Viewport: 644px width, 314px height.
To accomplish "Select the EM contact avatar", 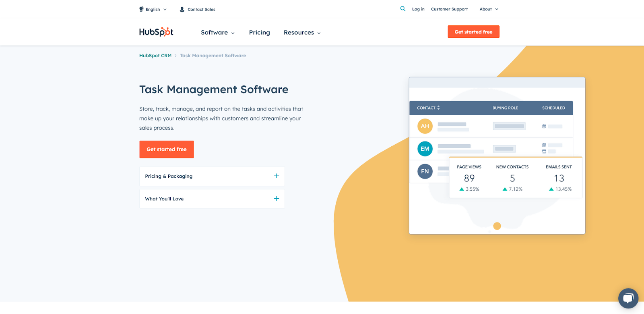I will pyautogui.click(x=425, y=149).
